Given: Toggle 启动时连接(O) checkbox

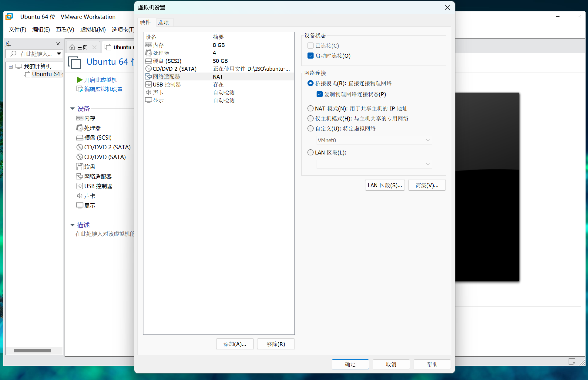Looking at the screenshot, I should click(311, 56).
